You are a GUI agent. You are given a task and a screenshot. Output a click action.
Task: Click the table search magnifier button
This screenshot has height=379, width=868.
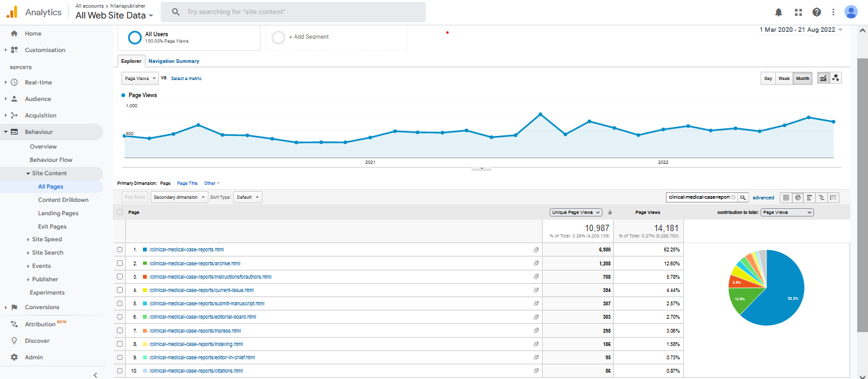742,197
